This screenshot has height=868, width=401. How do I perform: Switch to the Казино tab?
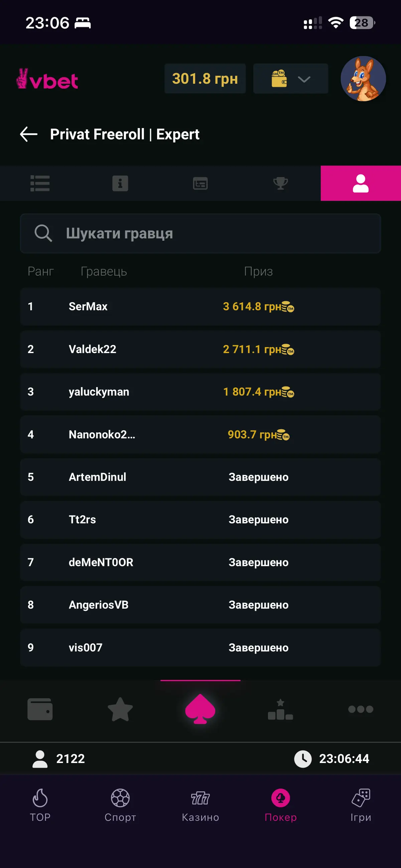pyautogui.click(x=200, y=806)
